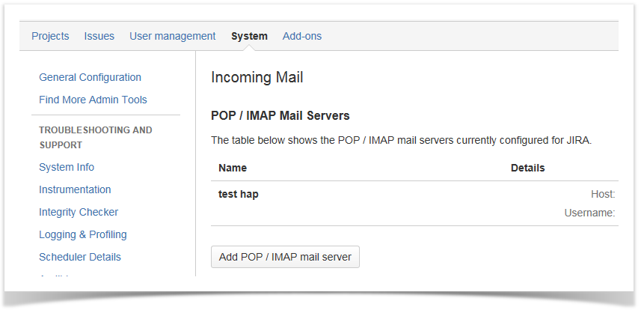Click Add POP / IMAP mail server button
The image size is (644, 313).
click(285, 257)
